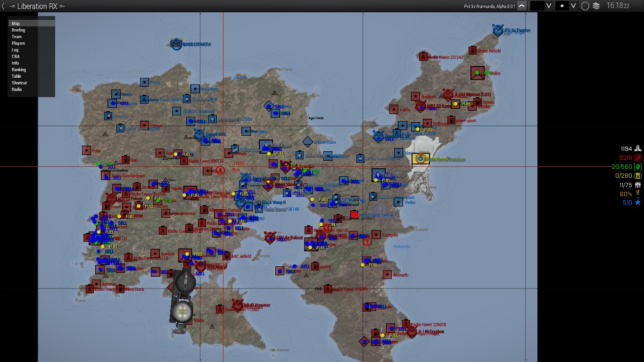
Task: Click the black marker color swatch
Action: (537, 6)
